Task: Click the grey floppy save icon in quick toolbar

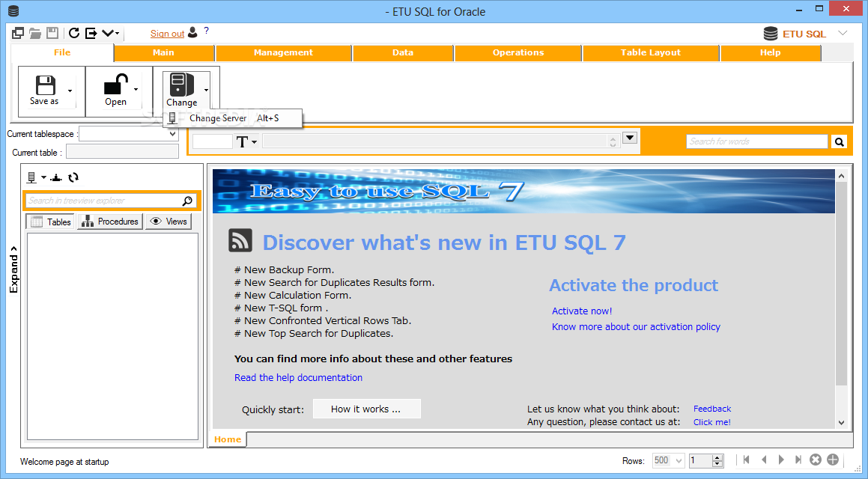Action: coord(52,33)
